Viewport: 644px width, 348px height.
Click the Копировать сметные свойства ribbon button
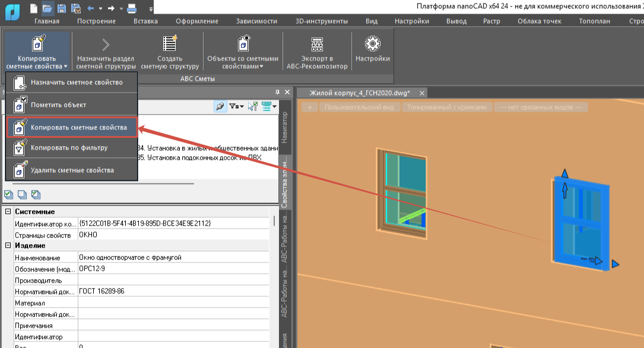pyautogui.click(x=37, y=52)
